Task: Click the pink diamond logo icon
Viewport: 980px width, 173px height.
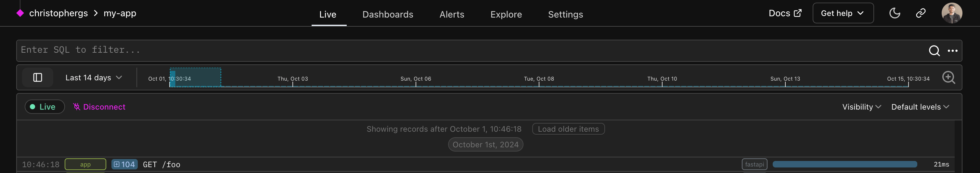Action: [20, 13]
